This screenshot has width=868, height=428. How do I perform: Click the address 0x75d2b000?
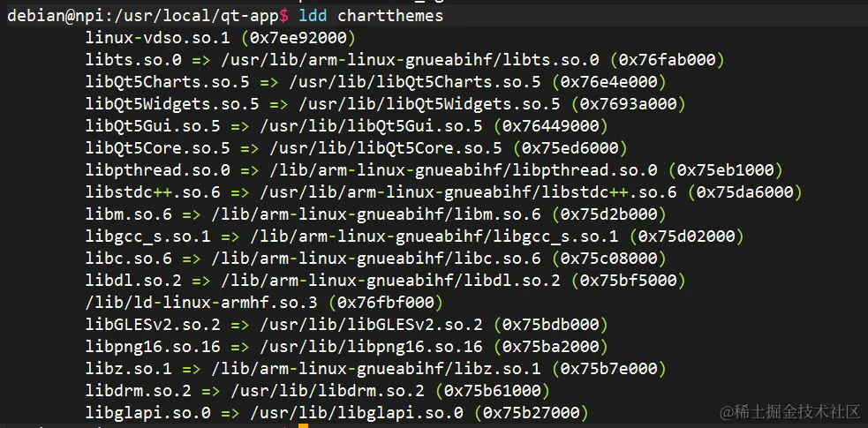point(609,214)
